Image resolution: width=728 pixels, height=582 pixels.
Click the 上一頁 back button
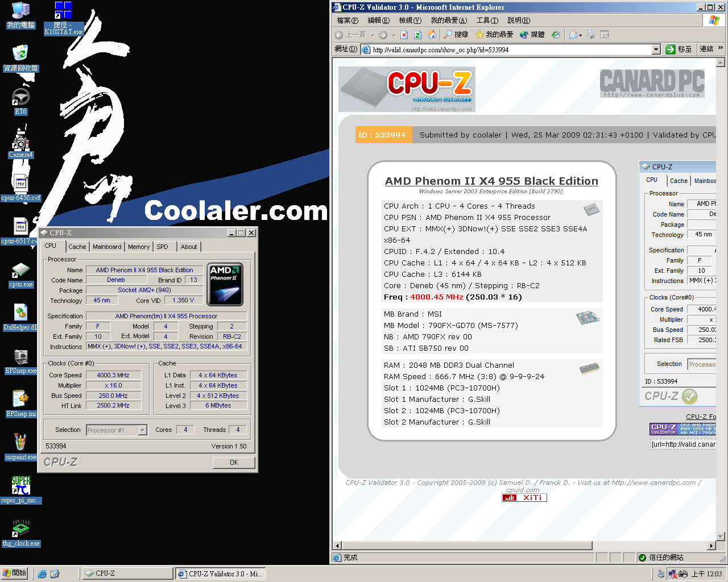click(351, 35)
